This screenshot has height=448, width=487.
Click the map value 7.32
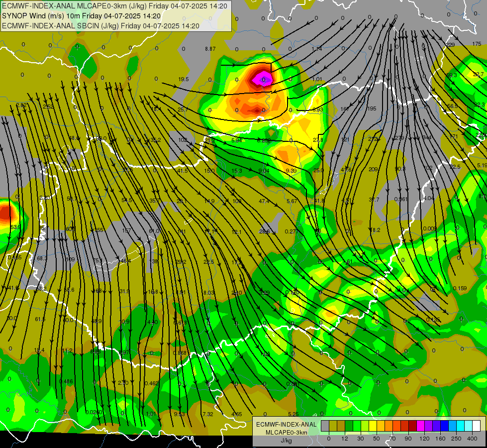(x=208, y=414)
